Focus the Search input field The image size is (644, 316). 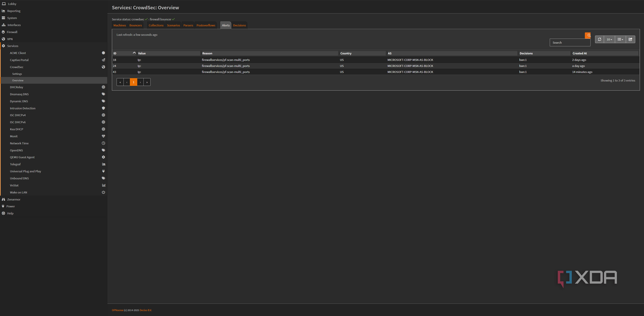click(x=570, y=42)
